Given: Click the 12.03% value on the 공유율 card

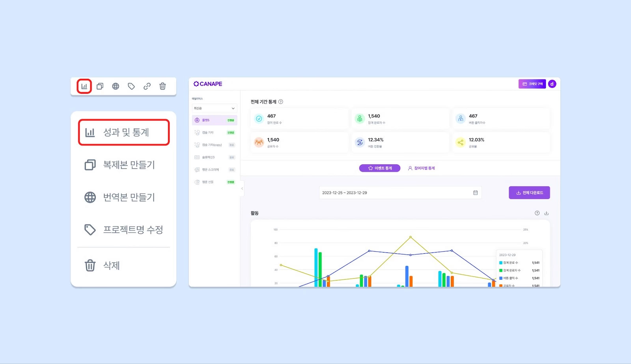Looking at the screenshot, I should click(476, 140).
